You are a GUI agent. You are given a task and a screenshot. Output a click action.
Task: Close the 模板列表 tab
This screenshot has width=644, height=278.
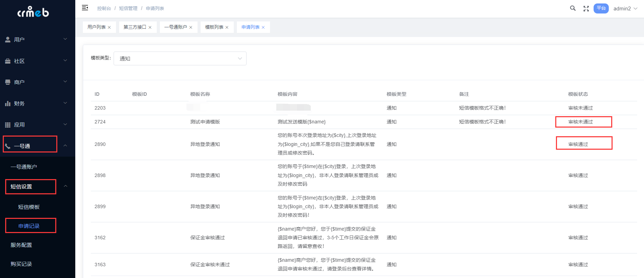pos(227,27)
